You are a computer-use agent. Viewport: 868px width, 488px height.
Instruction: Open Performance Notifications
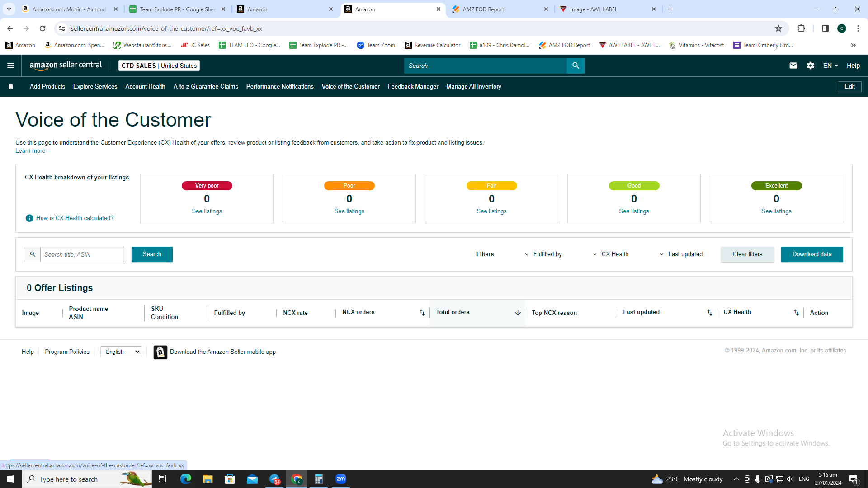(x=280, y=87)
